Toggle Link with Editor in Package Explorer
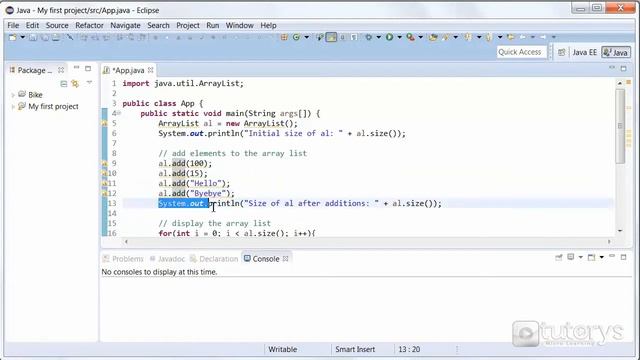Screen dimensions: 640x360 click(75, 84)
